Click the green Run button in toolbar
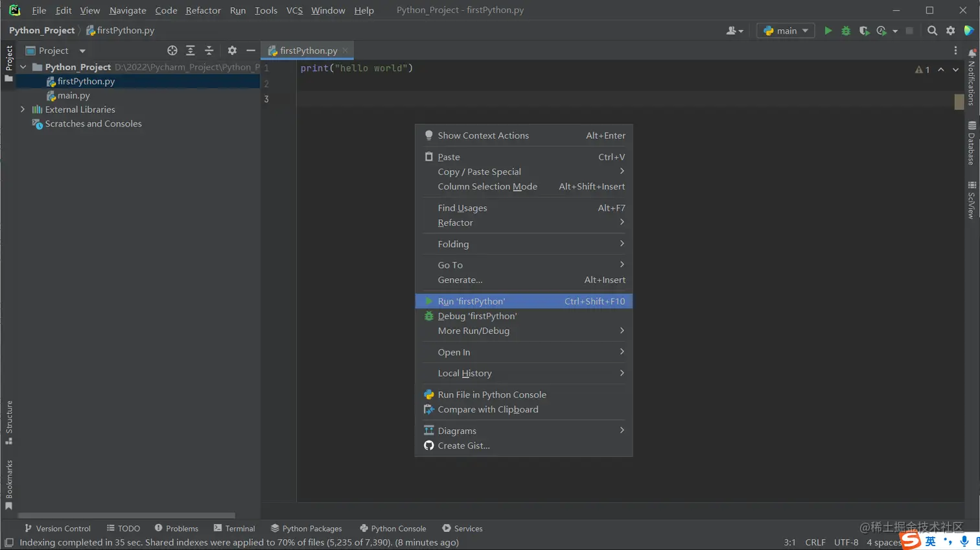This screenshot has height=550, width=980. tap(828, 30)
